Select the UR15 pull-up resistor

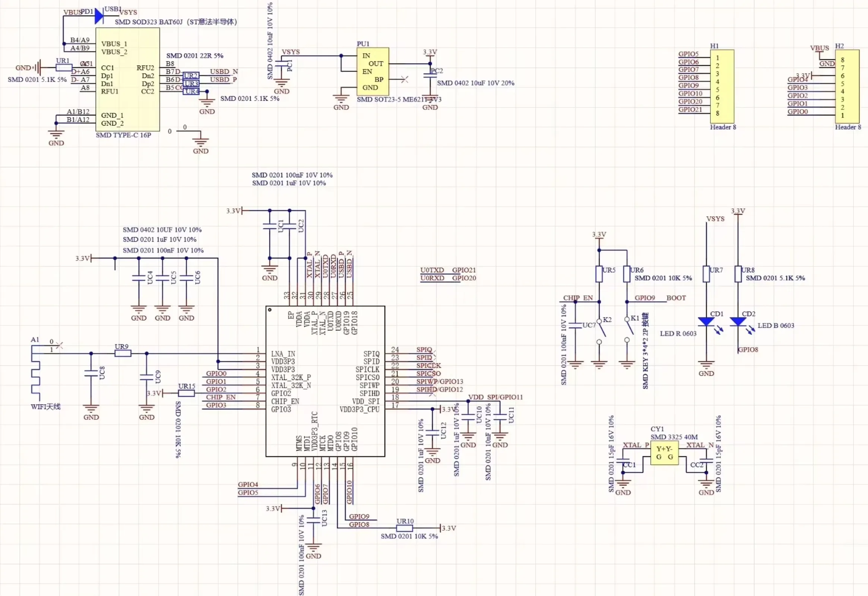[186, 393]
